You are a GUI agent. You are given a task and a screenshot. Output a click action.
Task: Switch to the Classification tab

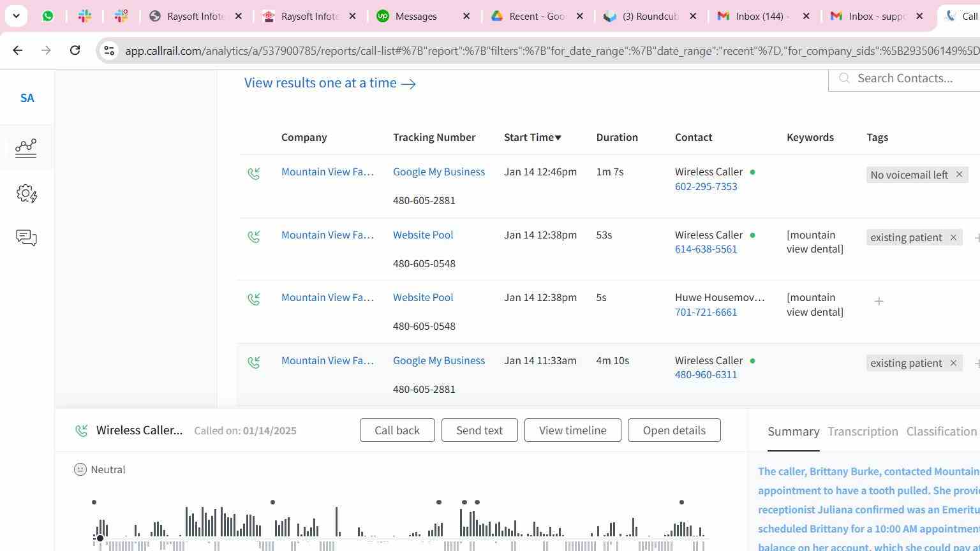coord(941,432)
